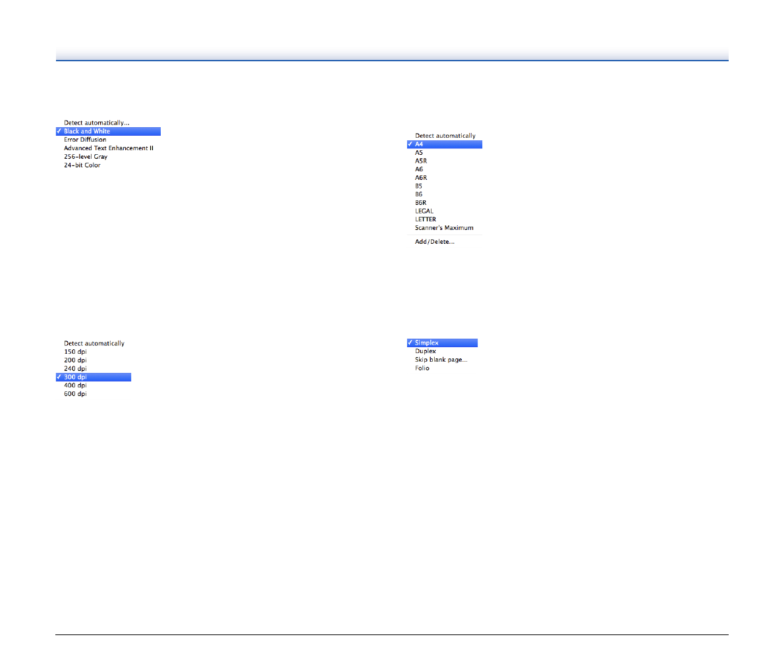The image size is (784, 672).
Task: Select 256-level Gray mode
Action: point(86,157)
